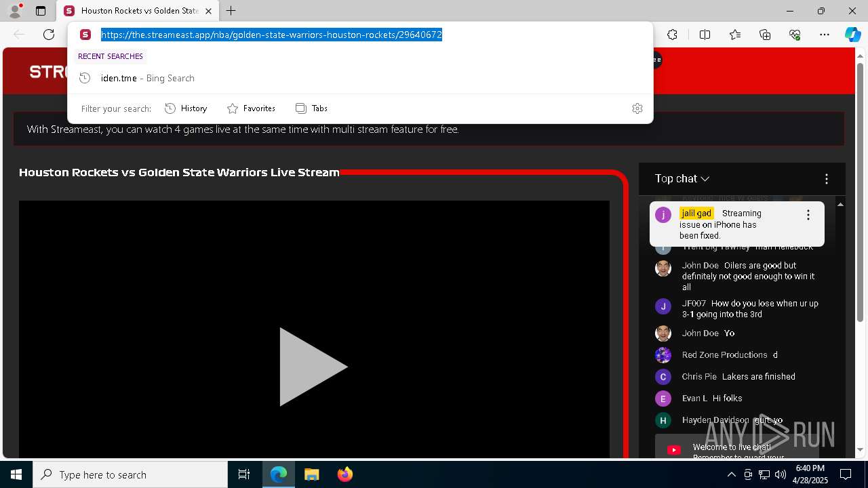Screen dimensions: 868x488
Task: Open Task View on taskbar
Action: coord(244,474)
